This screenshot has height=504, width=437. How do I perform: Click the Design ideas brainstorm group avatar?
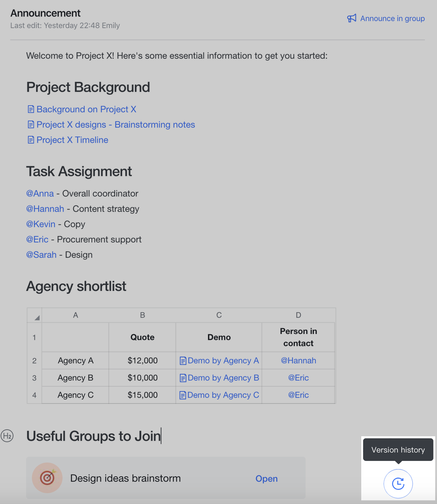click(x=47, y=478)
